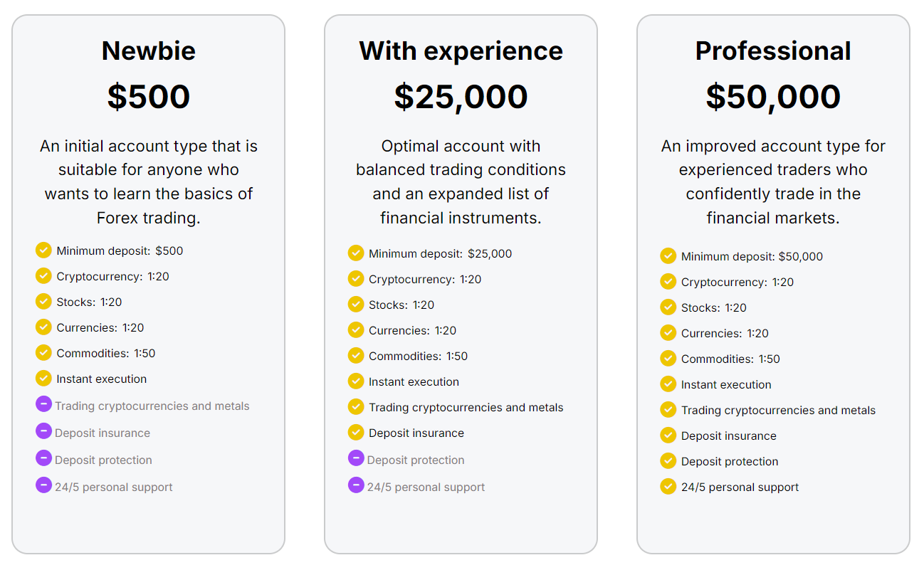Click check icon beside With experience Instant execution

tap(356, 381)
